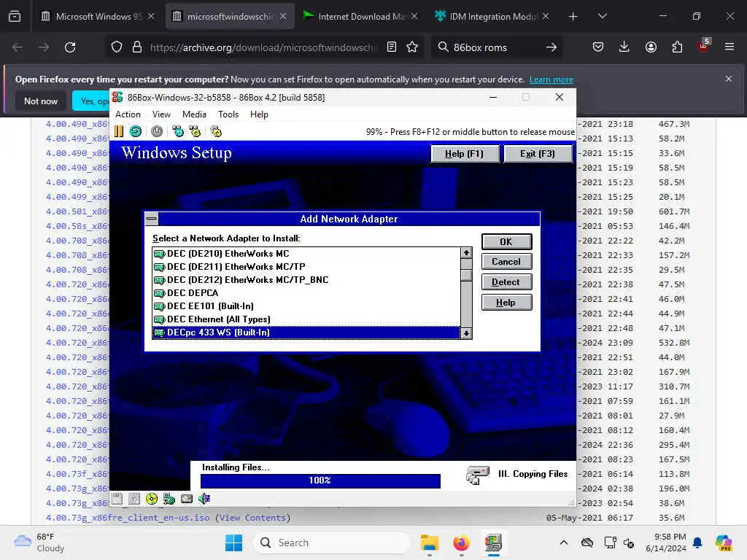Open File Explorer from taskbar

pyautogui.click(x=429, y=542)
